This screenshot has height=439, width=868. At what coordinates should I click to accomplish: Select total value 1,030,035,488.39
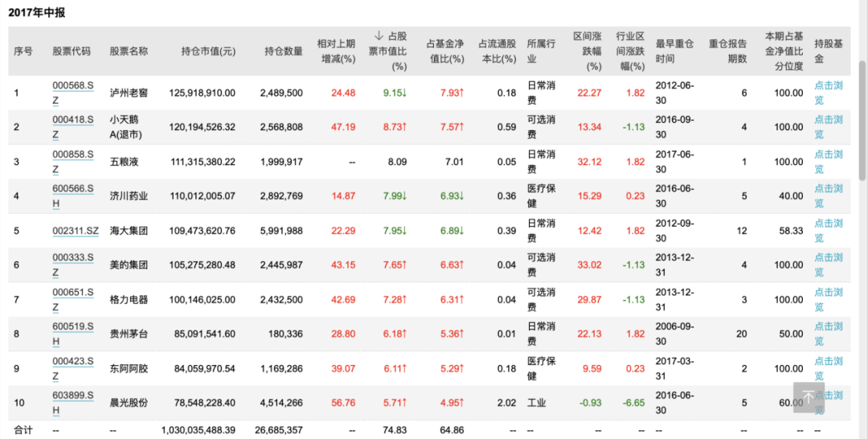pos(199,429)
